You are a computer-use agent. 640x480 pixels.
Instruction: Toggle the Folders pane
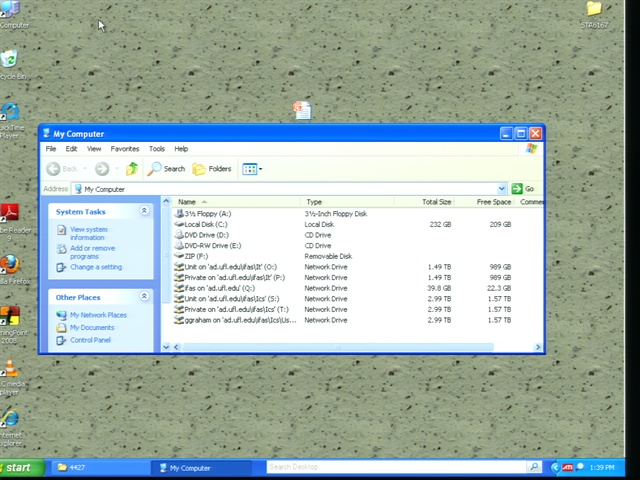pyautogui.click(x=212, y=169)
